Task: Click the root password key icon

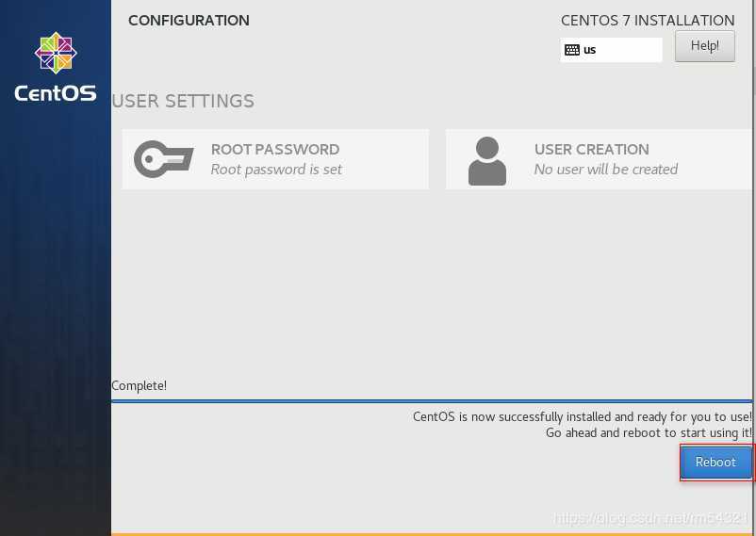Action: pos(164,159)
